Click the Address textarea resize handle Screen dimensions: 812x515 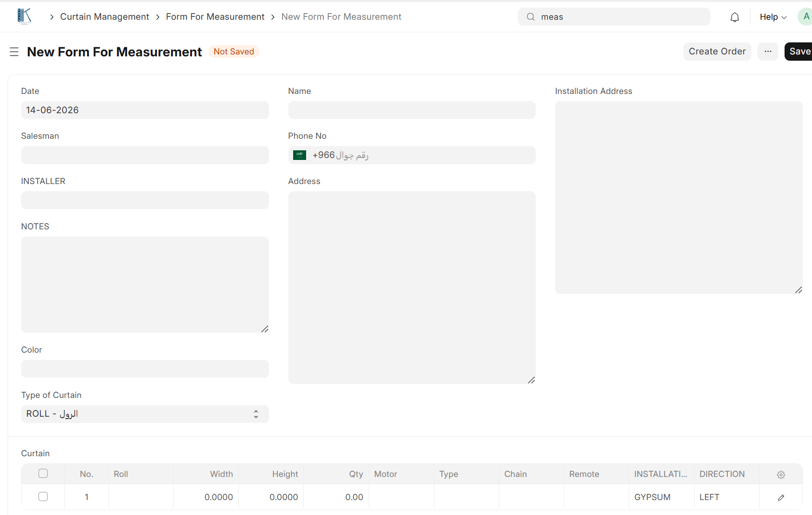click(x=531, y=380)
